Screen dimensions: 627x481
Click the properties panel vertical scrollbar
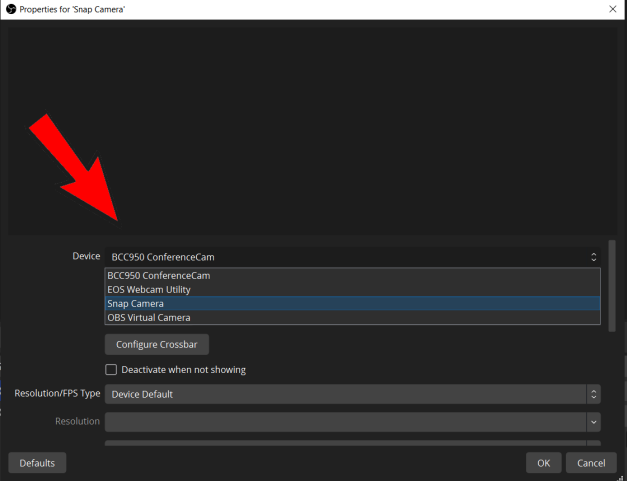pos(612,285)
